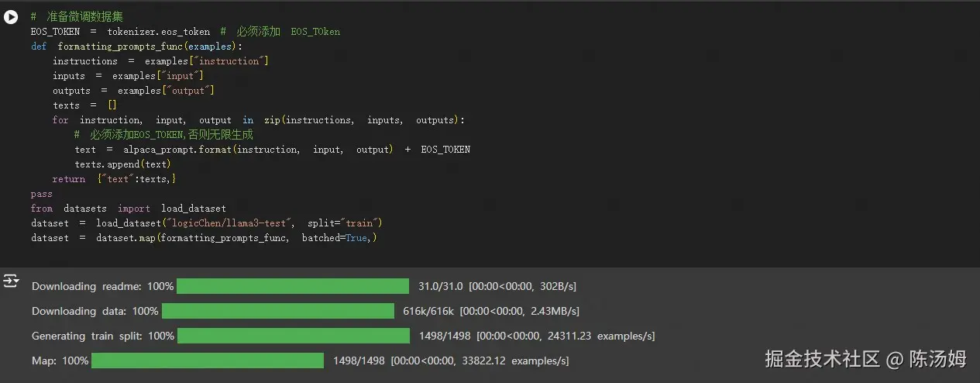Click the Downloading data progress bar
The image size is (980, 383).
[x=277, y=311]
